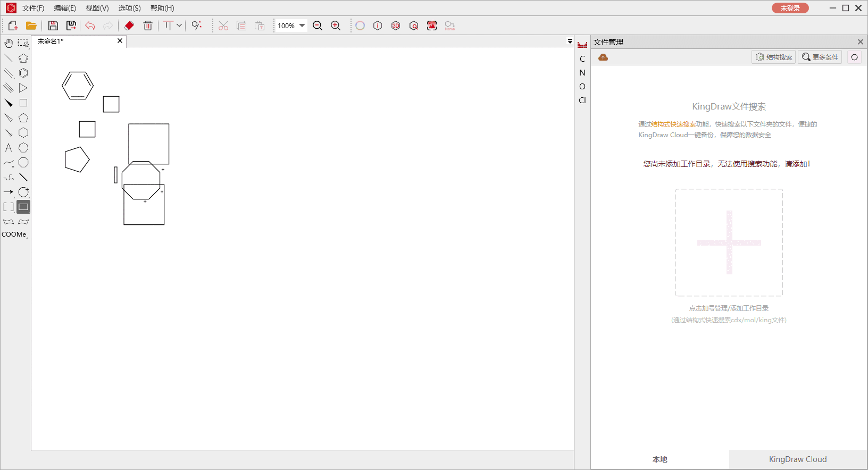Choose the cyclopentane ring tool
Viewport: 868px width, 470px height.
click(23, 118)
